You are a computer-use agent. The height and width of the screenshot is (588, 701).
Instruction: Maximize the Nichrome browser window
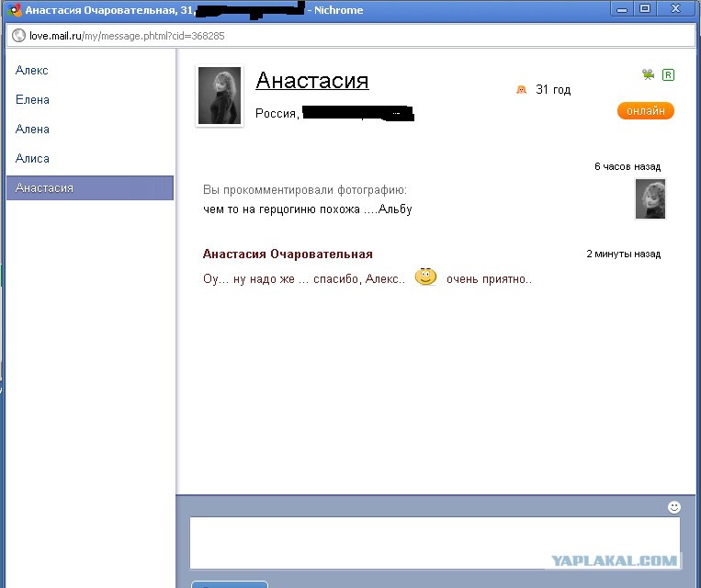click(646, 9)
